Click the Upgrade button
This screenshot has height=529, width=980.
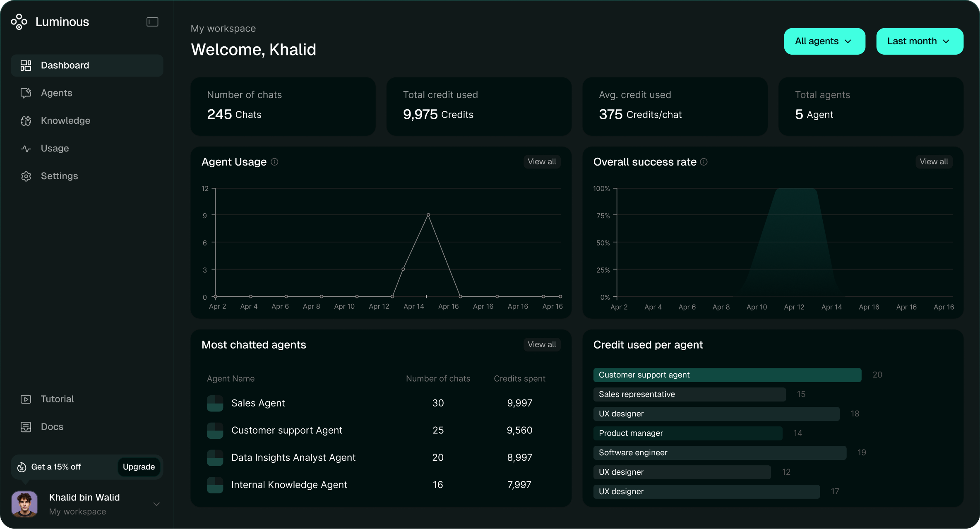[139, 467]
